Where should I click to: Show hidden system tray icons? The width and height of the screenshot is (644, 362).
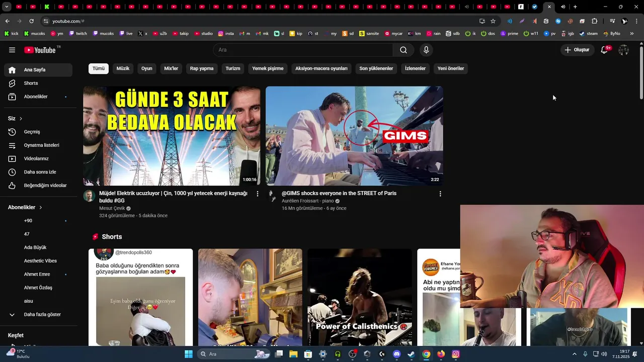pos(575,354)
